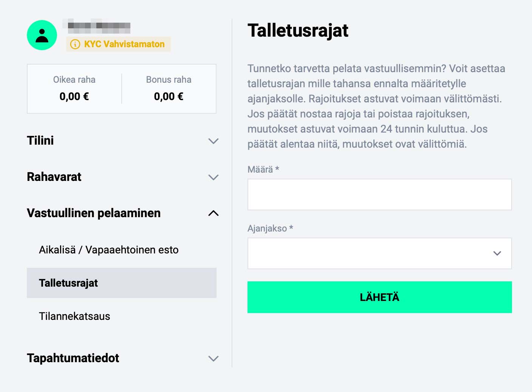532x392 pixels.
Task: Click the green user avatar icon
Action: click(42, 35)
